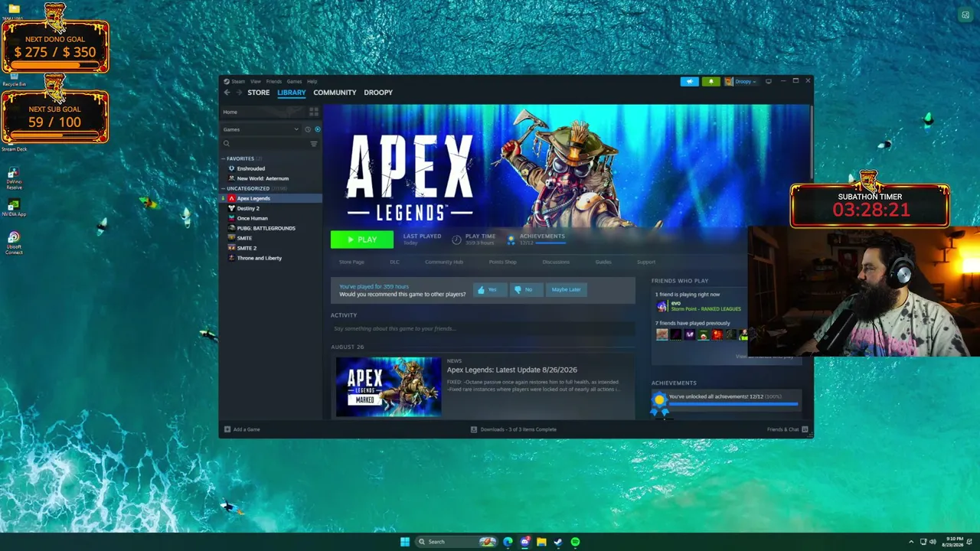Viewport: 980px width, 551px height.
Task: Open Microsoft Edge from taskbar
Action: [508, 542]
